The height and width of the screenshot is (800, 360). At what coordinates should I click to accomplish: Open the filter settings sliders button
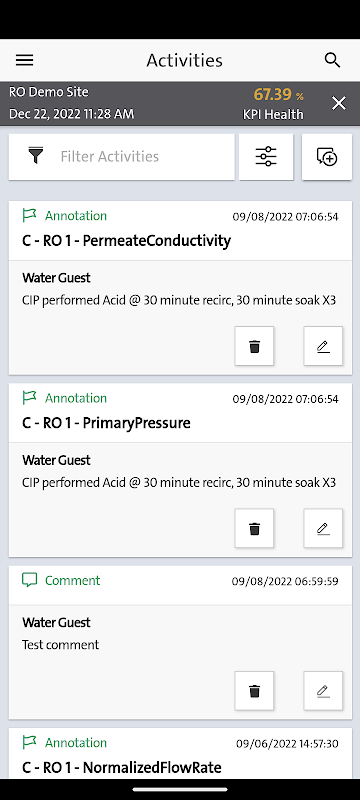click(x=266, y=157)
